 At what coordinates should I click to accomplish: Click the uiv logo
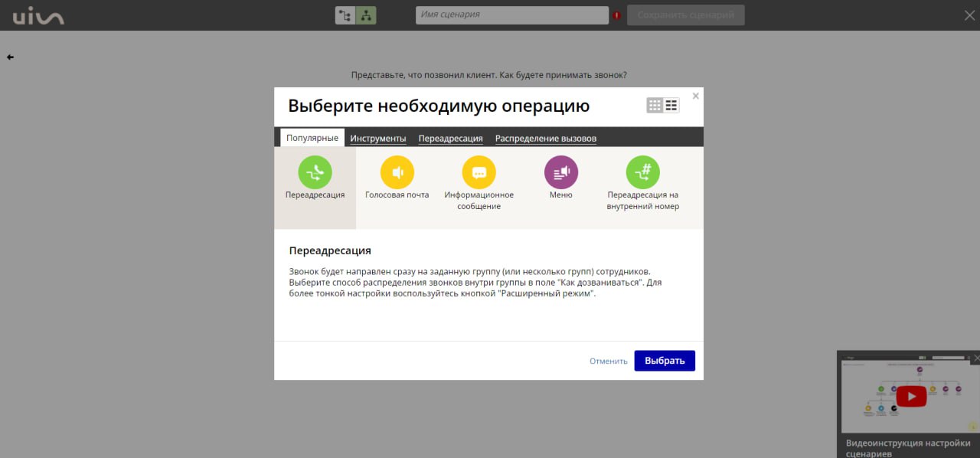(38, 15)
